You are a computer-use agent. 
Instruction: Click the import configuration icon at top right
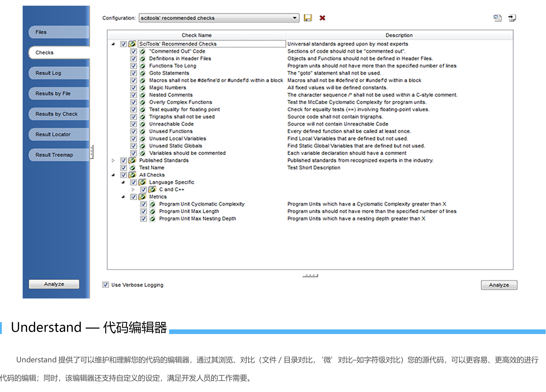tap(512, 18)
